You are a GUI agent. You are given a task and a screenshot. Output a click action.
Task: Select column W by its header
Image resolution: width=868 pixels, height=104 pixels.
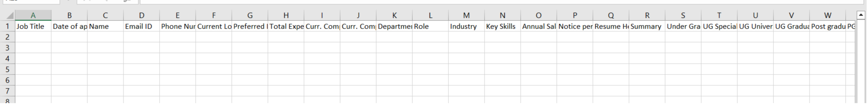tap(828, 16)
